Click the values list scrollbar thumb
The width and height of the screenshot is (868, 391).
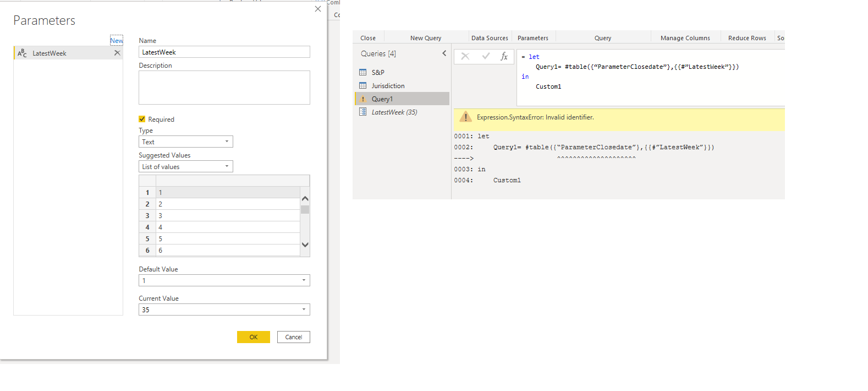(305, 209)
